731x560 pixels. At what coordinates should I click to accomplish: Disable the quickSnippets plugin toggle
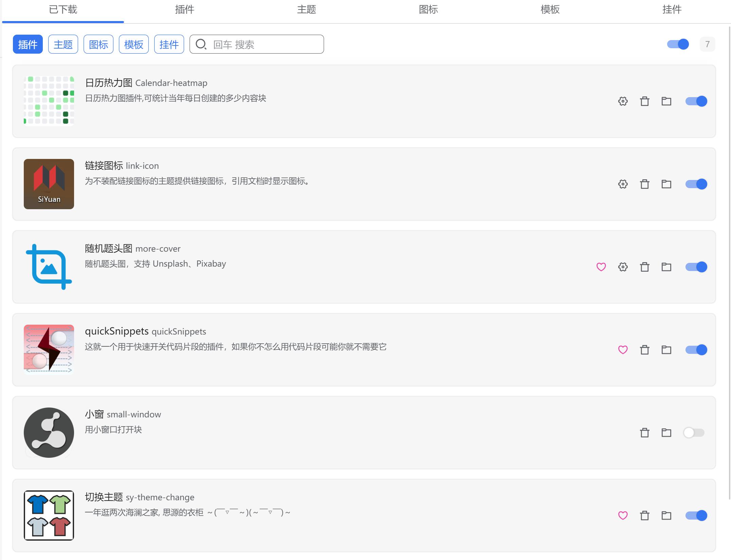coord(696,350)
